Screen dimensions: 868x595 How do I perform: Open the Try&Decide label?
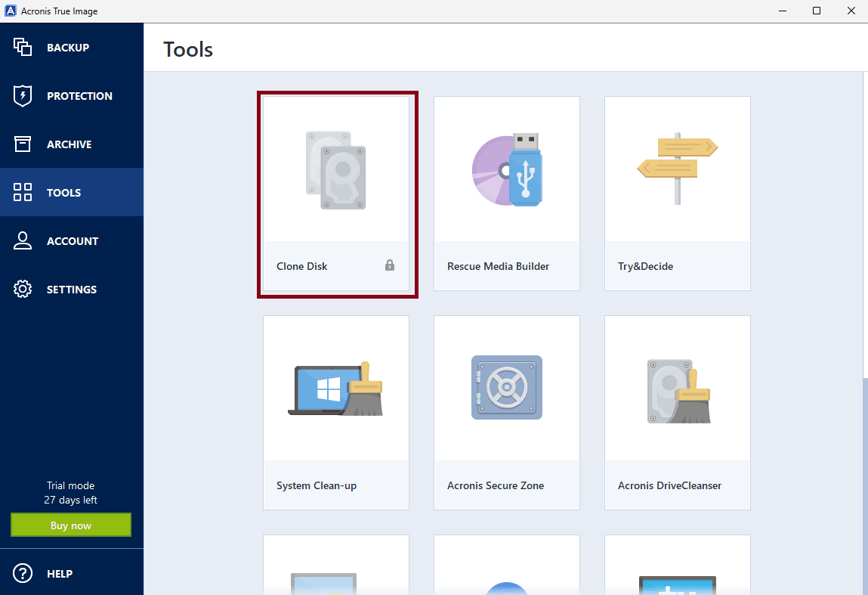(x=645, y=266)
